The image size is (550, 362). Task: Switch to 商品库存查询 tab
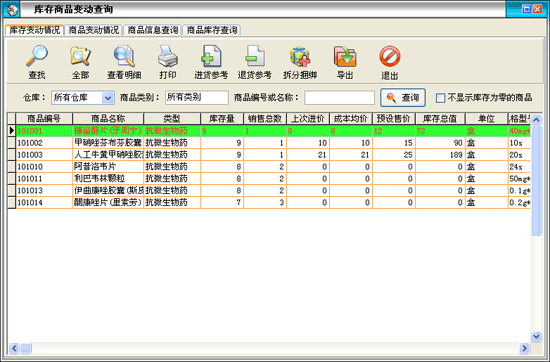coord(212,30)
